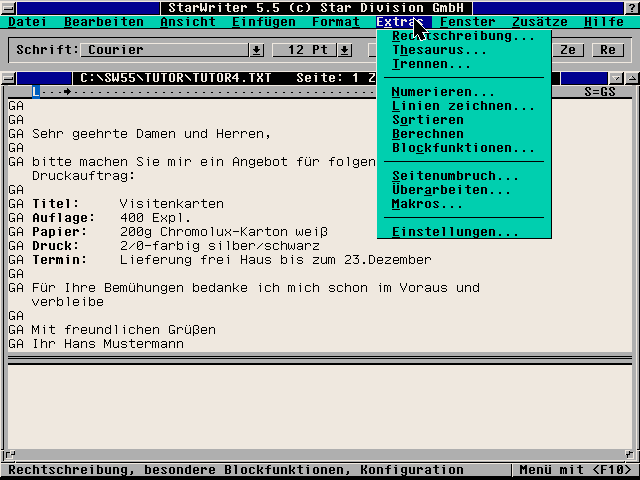Viewport: 640px width, 480px height.
Task: Open the application system menu icon
Action: [x=8, y=7]
